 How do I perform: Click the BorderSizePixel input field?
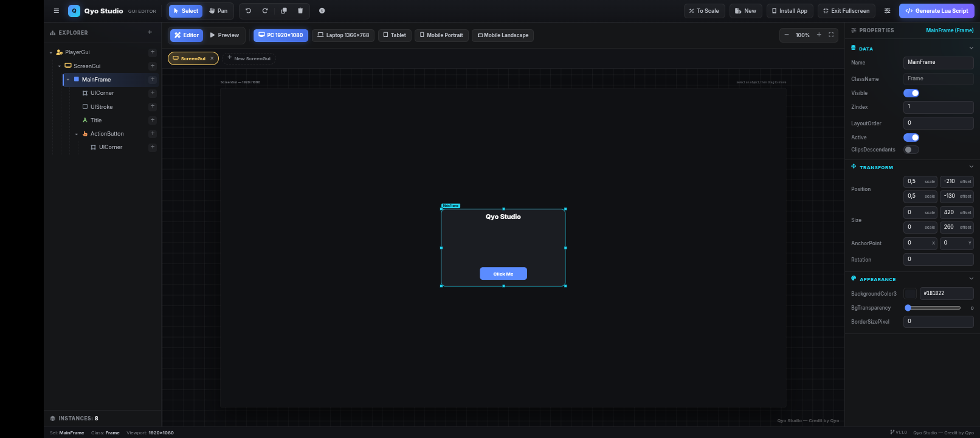click(939, 321)
